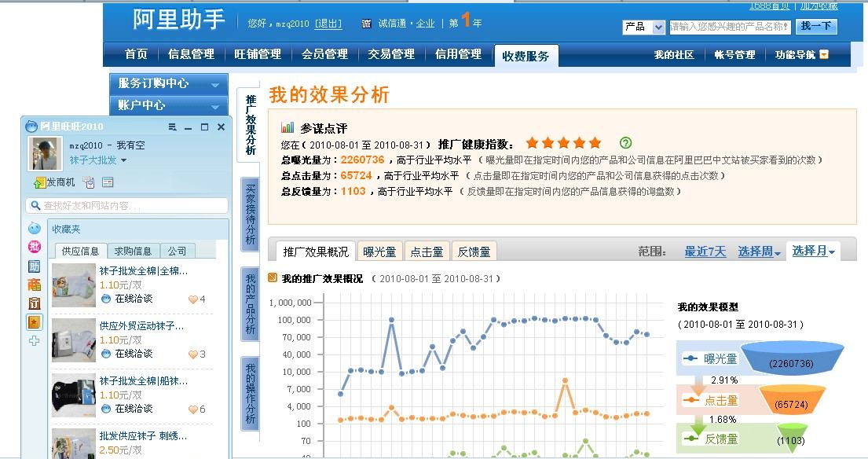Open product link 批发供应袜子 刺绣
The image size is (868, 459).
point(144,435)
